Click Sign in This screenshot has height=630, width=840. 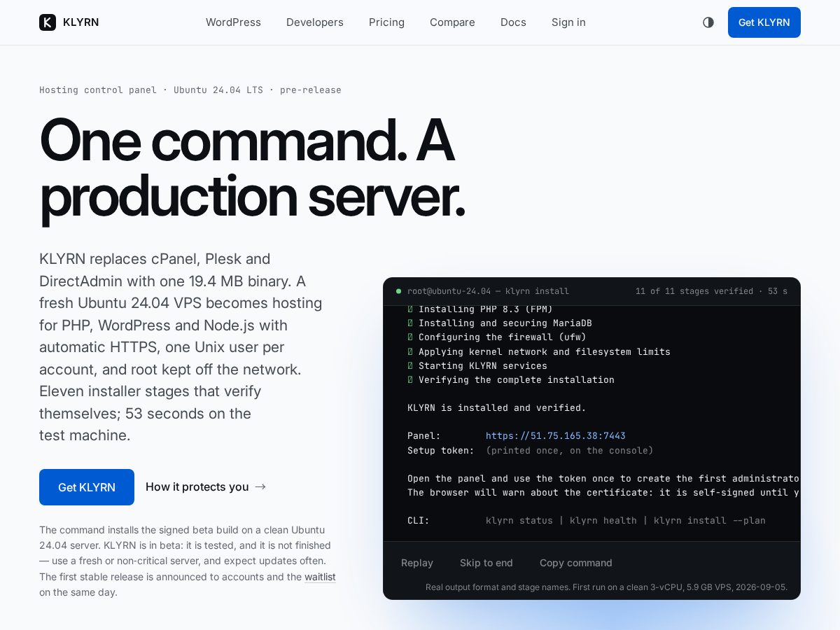tap(568, 22)
